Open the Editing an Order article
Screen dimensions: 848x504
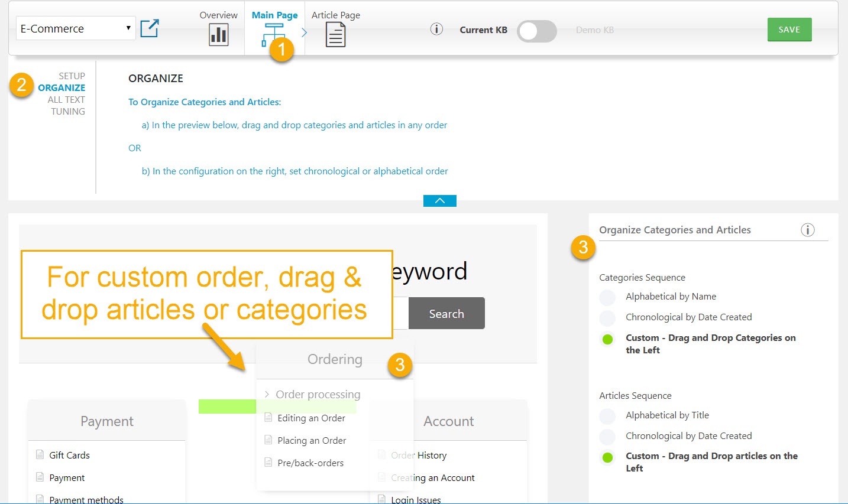coord(311,418)
